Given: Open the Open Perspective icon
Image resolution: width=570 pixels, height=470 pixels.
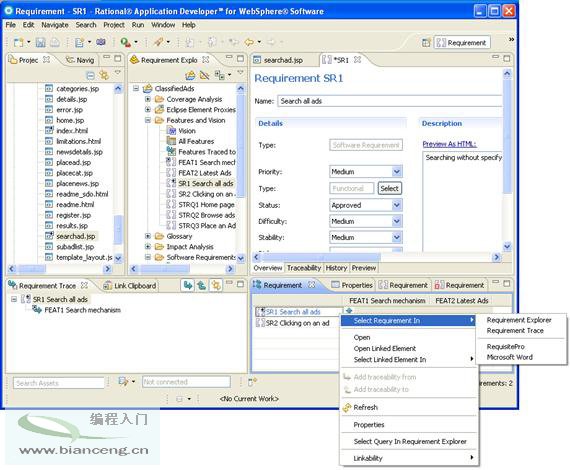Looking at the screenshot, I should pyautogui.click(x=426, y=43).
